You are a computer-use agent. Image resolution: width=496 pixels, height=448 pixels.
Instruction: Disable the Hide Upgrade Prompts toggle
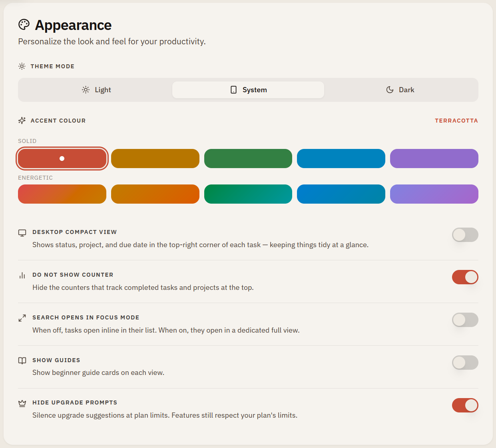465,405
